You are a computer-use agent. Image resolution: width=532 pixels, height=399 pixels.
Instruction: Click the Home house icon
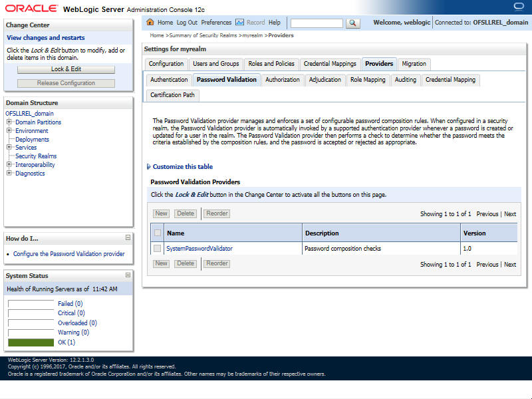[150, 23]
